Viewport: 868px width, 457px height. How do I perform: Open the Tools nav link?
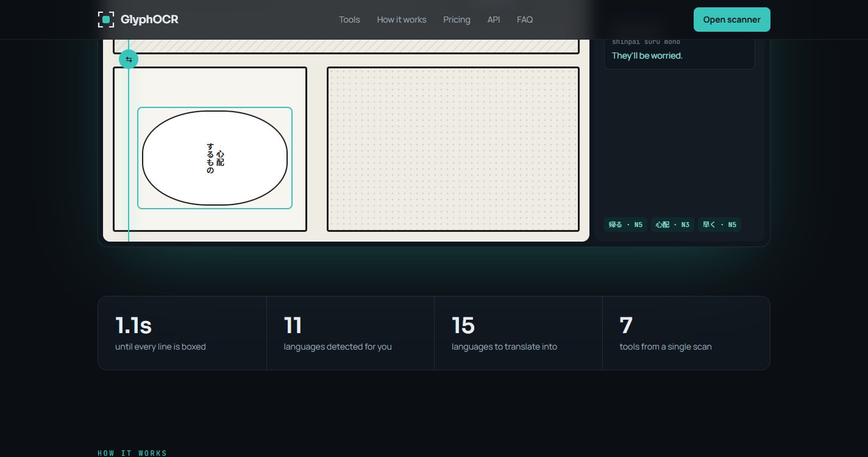[x=349, y=20]
